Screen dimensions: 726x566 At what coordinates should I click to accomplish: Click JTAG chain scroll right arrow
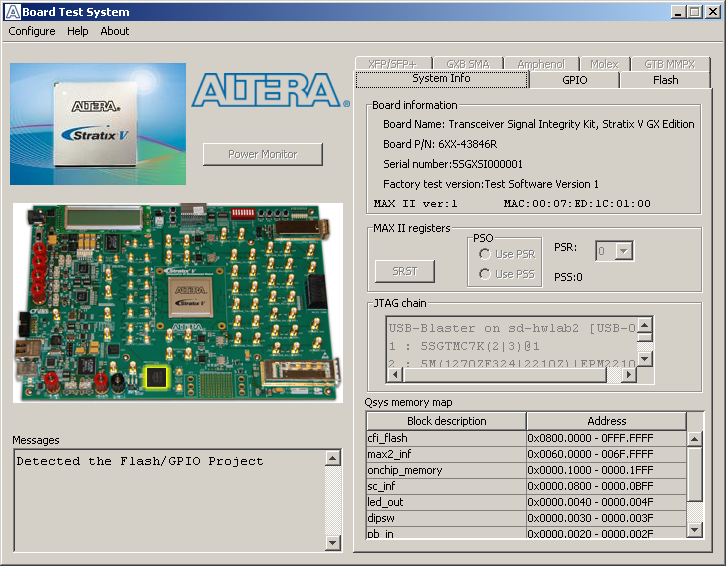point(628,374)
